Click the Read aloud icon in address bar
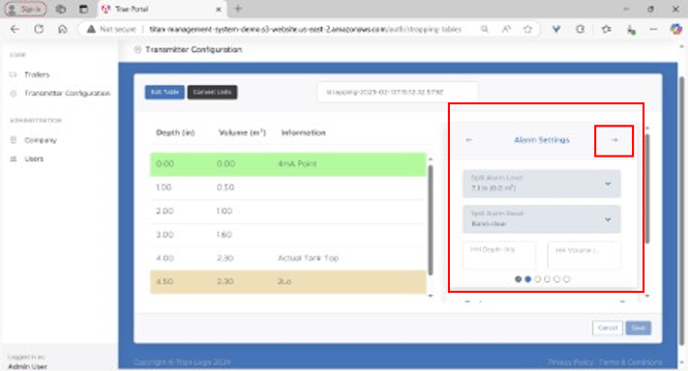The width and height of the screenshot is (688, 371). (506, 29)
